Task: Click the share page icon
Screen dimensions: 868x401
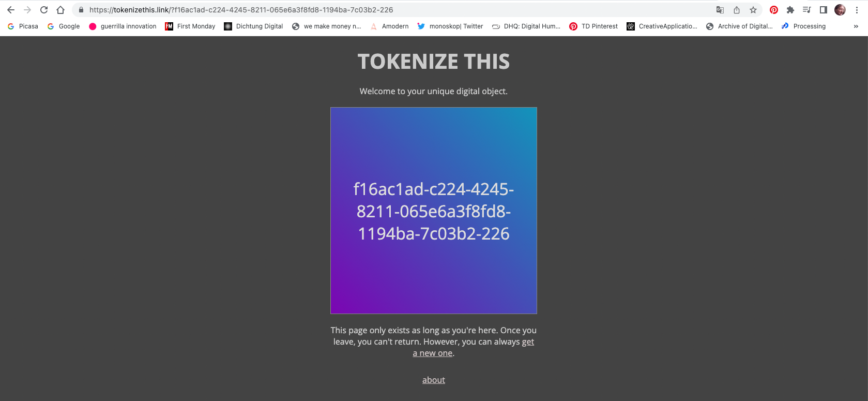Action: click(x=737, y=10)
